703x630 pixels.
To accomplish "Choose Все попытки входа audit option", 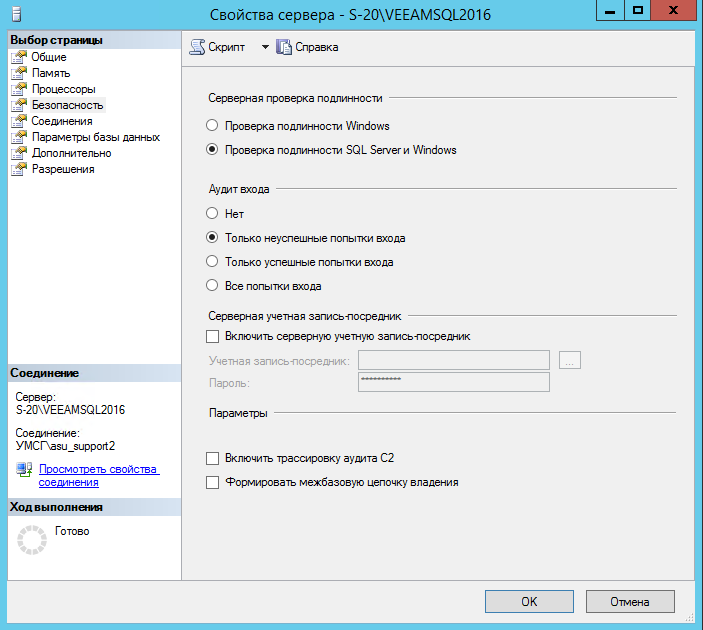I will tap(211, 286).
